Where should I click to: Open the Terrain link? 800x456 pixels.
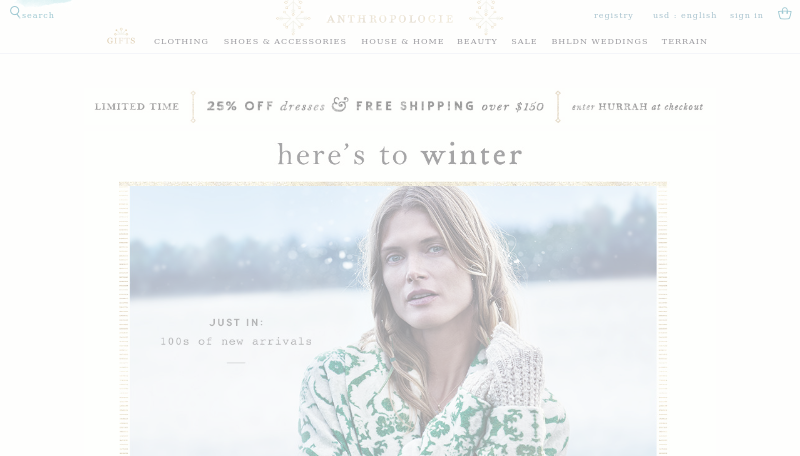684,41
